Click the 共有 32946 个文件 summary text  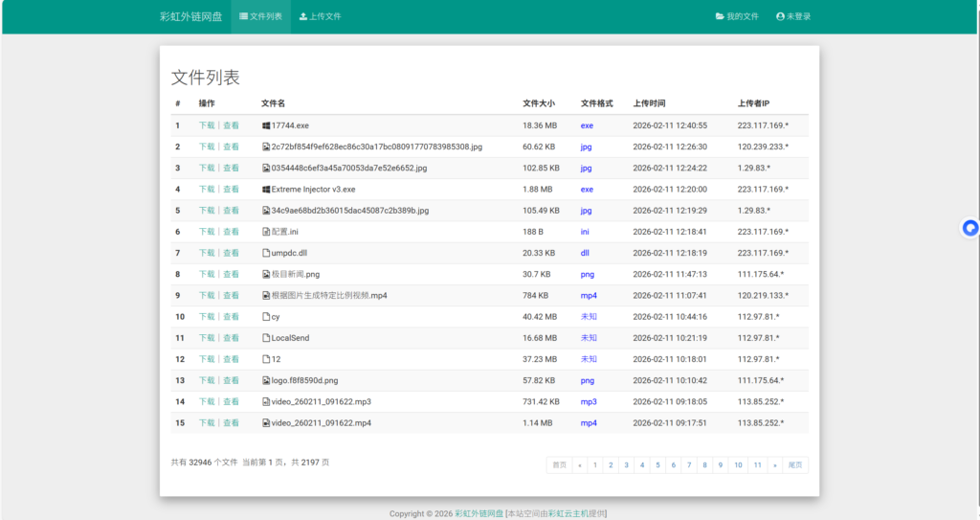tap(205, 463)
